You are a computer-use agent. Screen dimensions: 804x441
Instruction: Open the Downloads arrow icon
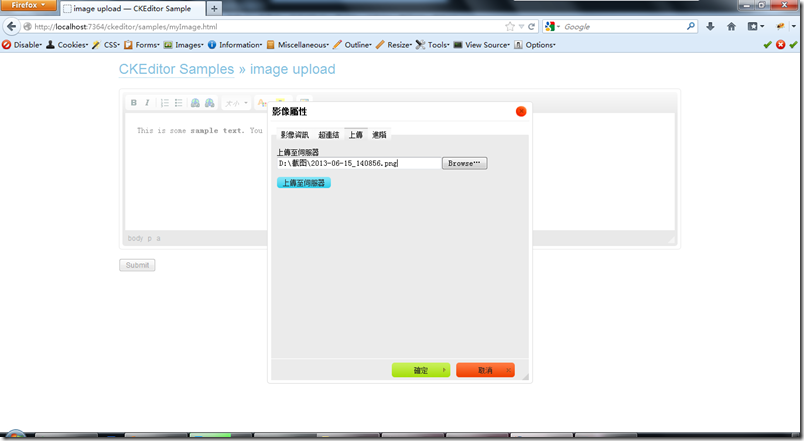click(x=710, y=27)
